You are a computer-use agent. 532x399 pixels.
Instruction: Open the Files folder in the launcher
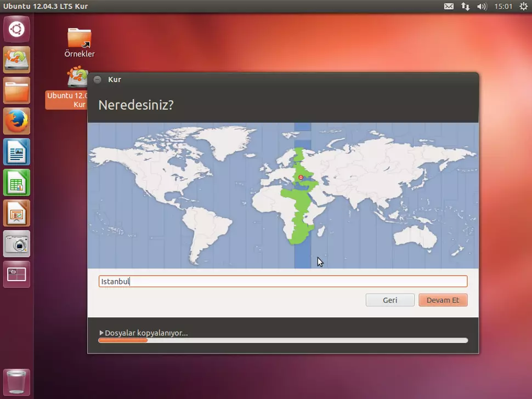click(x=16, y=90)
